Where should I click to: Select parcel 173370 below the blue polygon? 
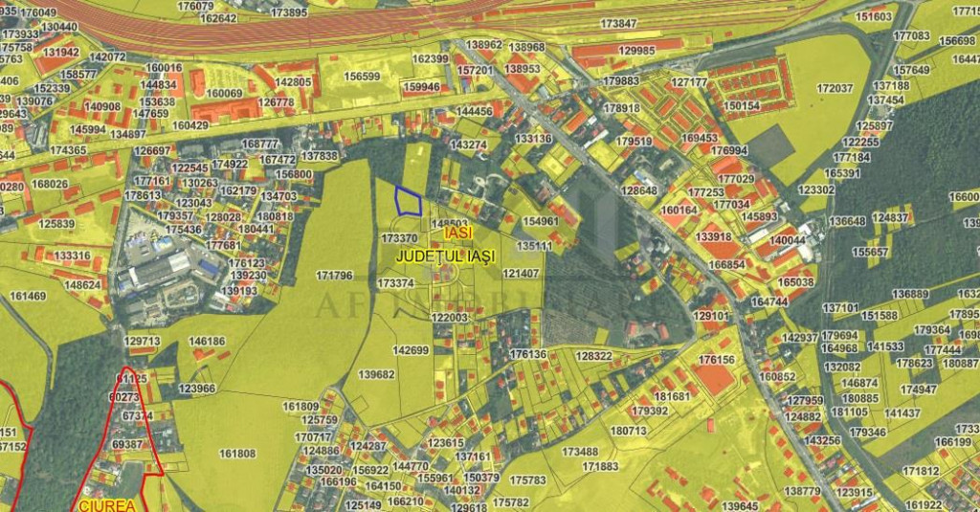[x=399, y=238]
